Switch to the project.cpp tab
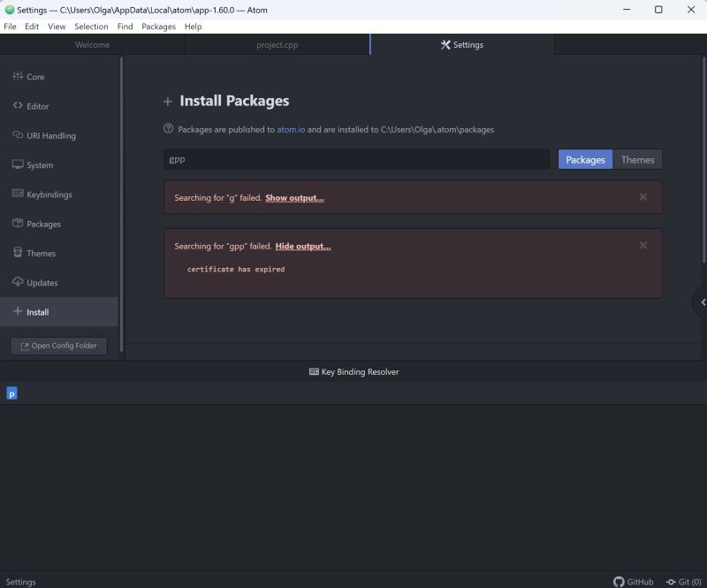The image size is (707, 588). [277, 44]
